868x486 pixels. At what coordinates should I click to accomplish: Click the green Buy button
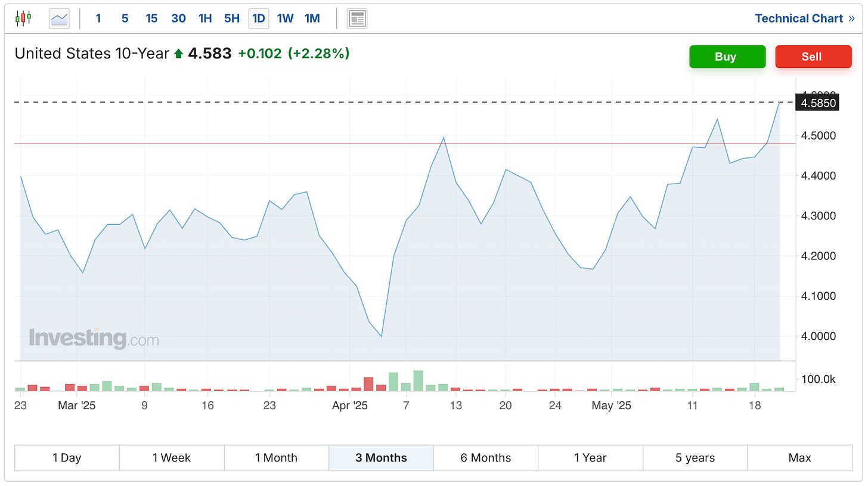pyautogui.click(x=727, y=57)
